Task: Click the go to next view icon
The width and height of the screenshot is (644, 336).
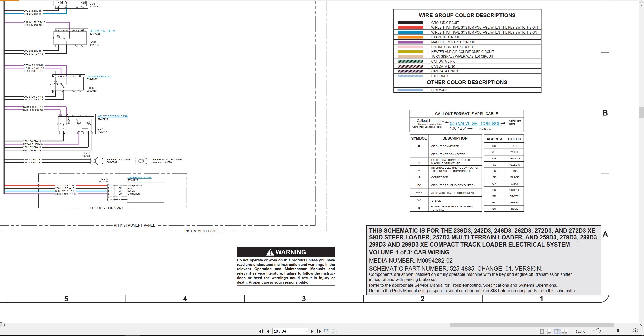Action: [x=334, y=331]
